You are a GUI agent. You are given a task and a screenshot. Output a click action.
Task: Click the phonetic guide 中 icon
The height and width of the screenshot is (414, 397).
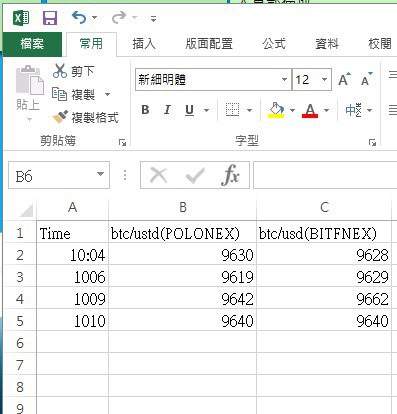(353, 110)
